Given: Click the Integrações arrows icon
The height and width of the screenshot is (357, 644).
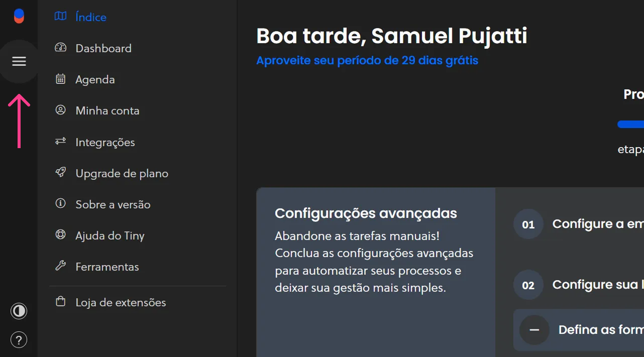Looking at the screenshot, I should click(x=61, y=142).
